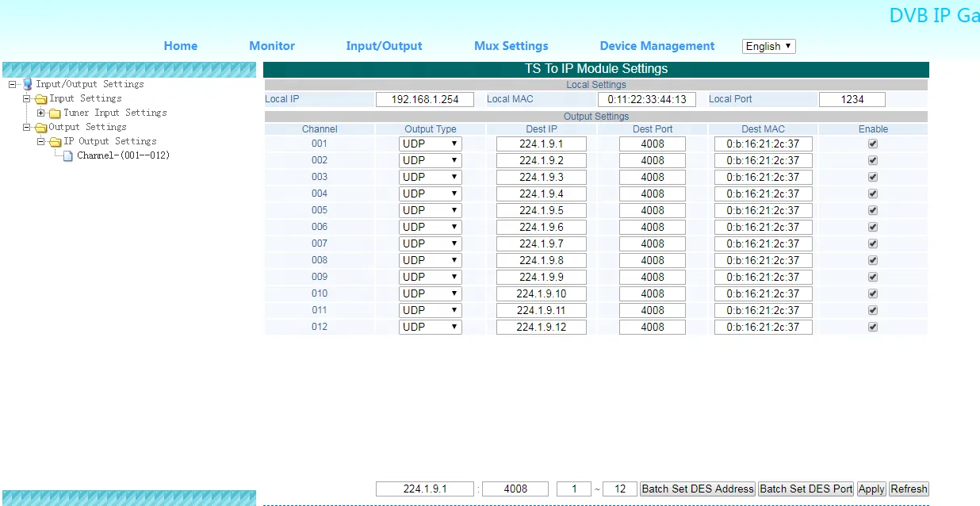Open the Input/Output menu
Image resolution: width=980 pixels, height=506 pixels.
coord(384,46)
